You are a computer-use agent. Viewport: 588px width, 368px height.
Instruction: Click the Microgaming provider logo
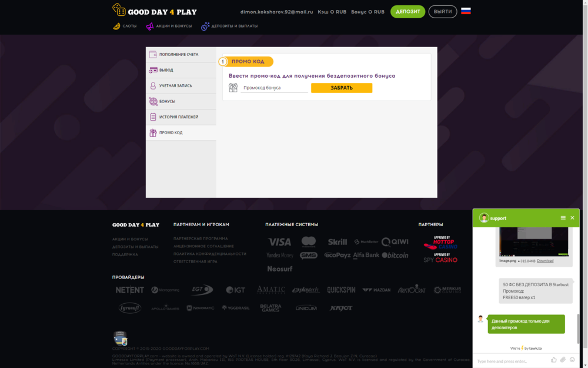point(165,290)
